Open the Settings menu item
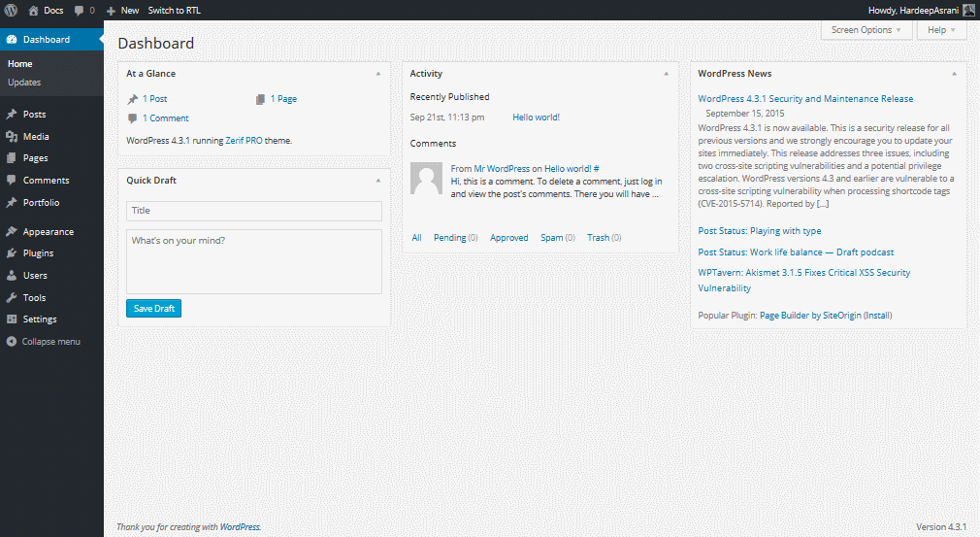 (40, 319)
